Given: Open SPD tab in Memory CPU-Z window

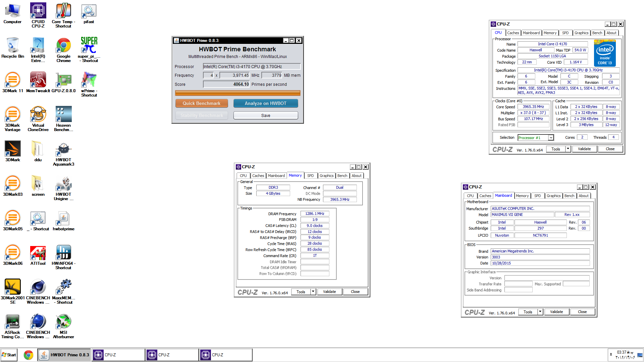Looking at the screenshot, I should [x=311, y=176].
